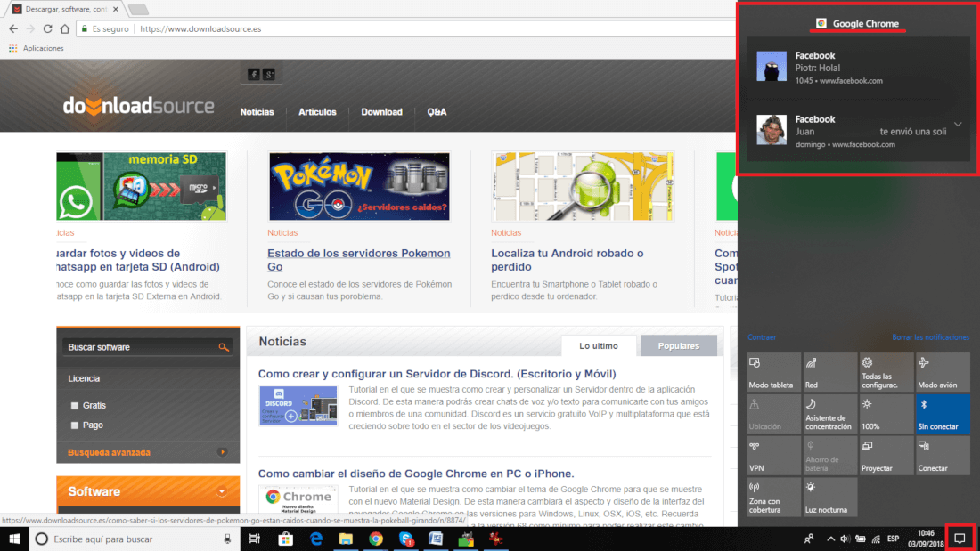Switch to the Lo ultimo tab
Image resolution: width=980 pixels, height=551 pixels.
click(598, 345)
